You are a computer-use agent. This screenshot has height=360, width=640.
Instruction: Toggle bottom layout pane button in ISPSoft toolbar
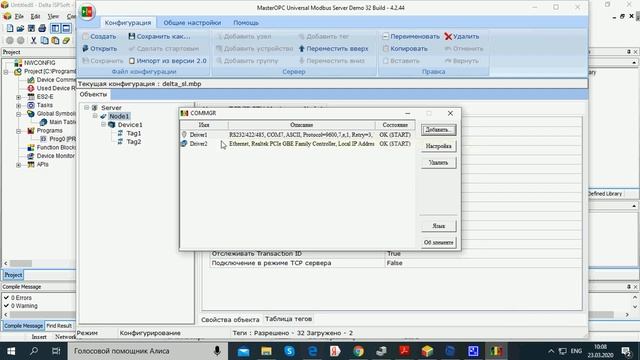tap(66, 28)
